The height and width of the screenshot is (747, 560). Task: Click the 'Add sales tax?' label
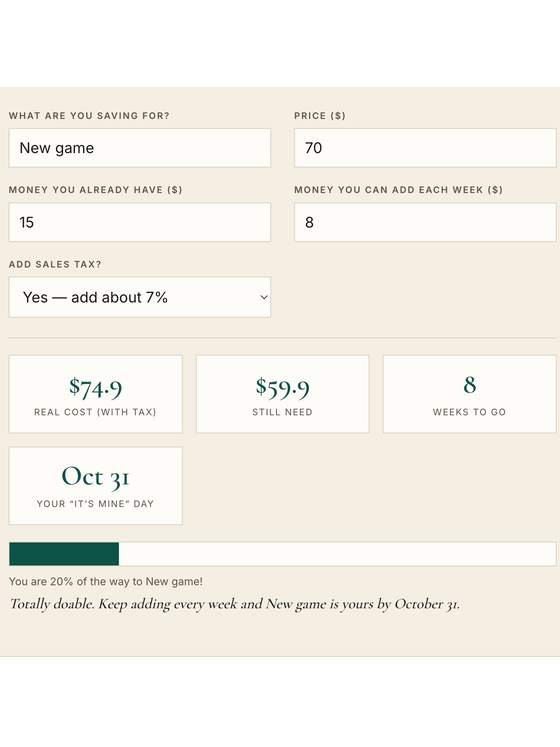pos(55,264)
